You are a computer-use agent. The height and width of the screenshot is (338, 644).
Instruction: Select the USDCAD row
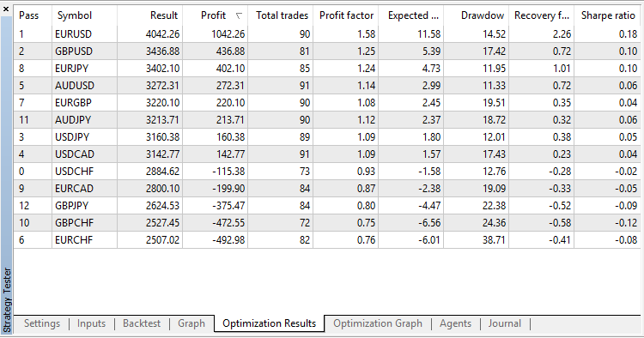[327, 154]
